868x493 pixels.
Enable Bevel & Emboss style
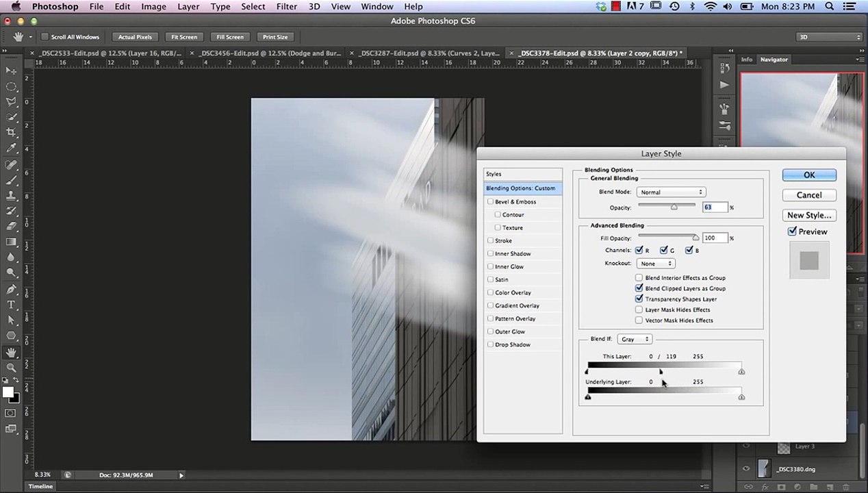point(490,202)
